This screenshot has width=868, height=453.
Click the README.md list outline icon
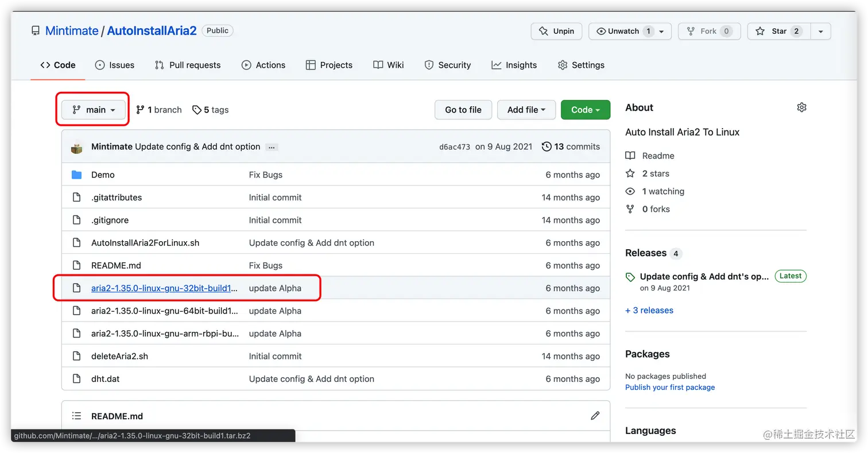coord(76,416)
